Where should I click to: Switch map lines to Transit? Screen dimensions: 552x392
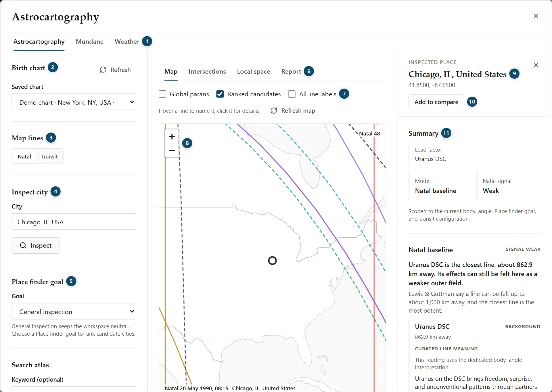[49, 156]
